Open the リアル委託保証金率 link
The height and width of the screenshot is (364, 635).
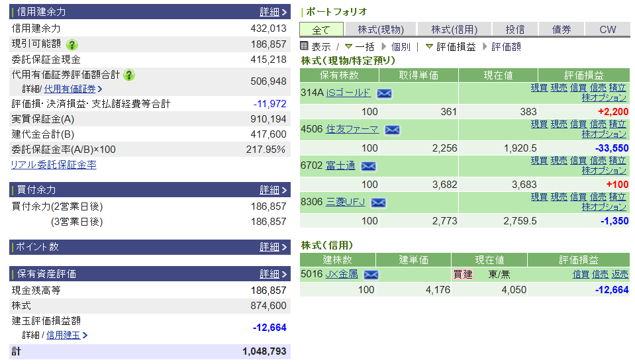pyautogui.click(x=54, y=165)
